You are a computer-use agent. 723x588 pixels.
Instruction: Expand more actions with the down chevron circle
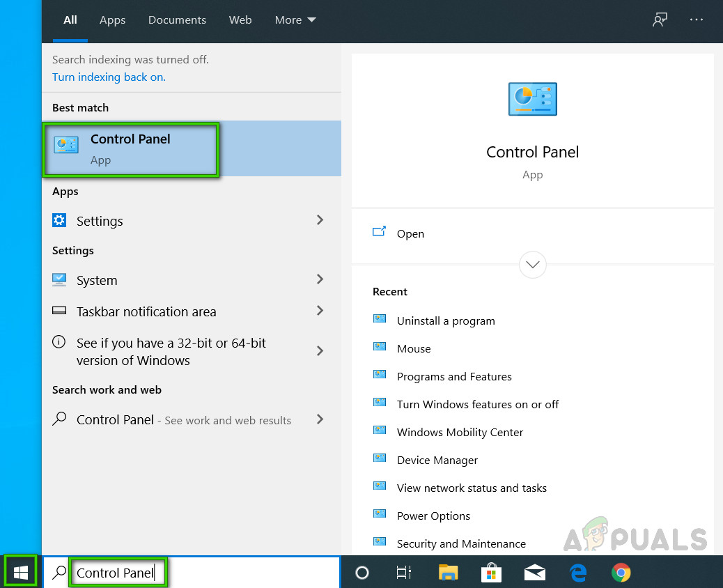click(x=533, y=265)
